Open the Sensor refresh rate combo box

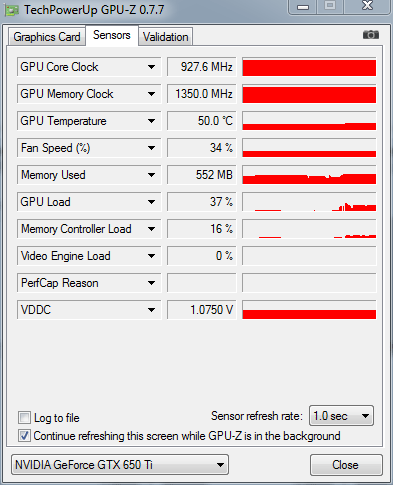[x=341, y=416]
